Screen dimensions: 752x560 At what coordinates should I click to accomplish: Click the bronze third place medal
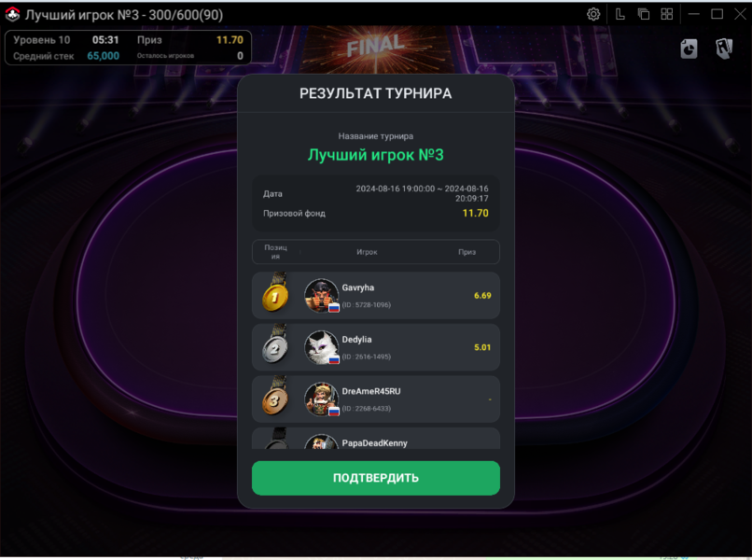click(x=275, y=396)
